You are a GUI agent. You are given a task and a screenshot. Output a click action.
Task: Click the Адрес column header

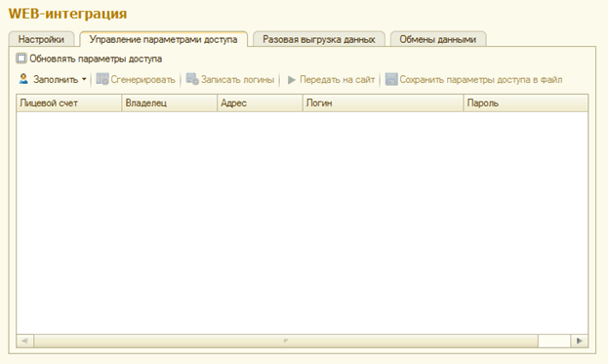(260, 103)
